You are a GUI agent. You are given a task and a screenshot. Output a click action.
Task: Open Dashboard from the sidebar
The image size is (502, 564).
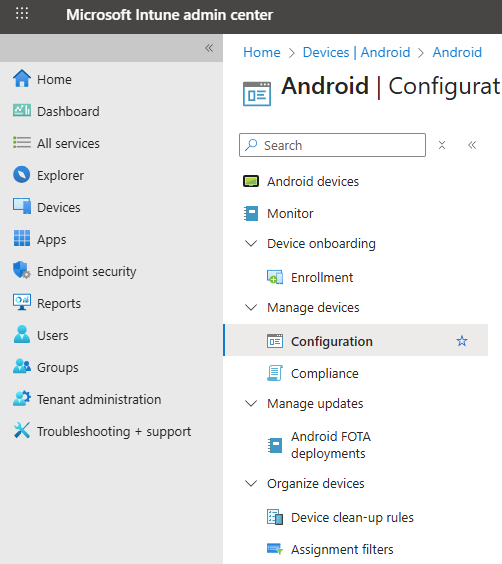pyautogui.click(x=68, y=112)
